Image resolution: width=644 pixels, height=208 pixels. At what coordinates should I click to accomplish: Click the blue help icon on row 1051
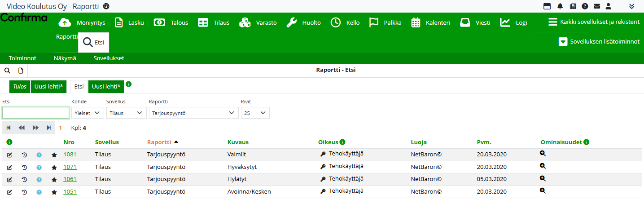pos(39,192)
